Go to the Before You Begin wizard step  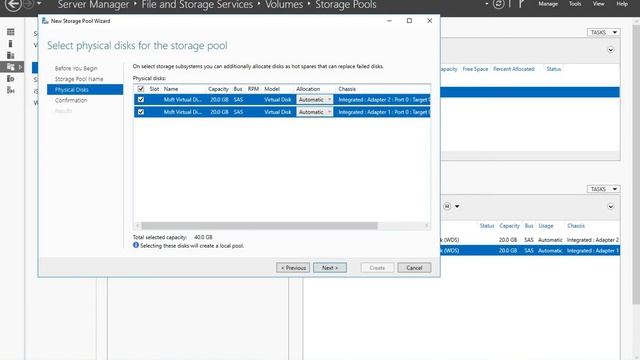[x=76, y=68]
